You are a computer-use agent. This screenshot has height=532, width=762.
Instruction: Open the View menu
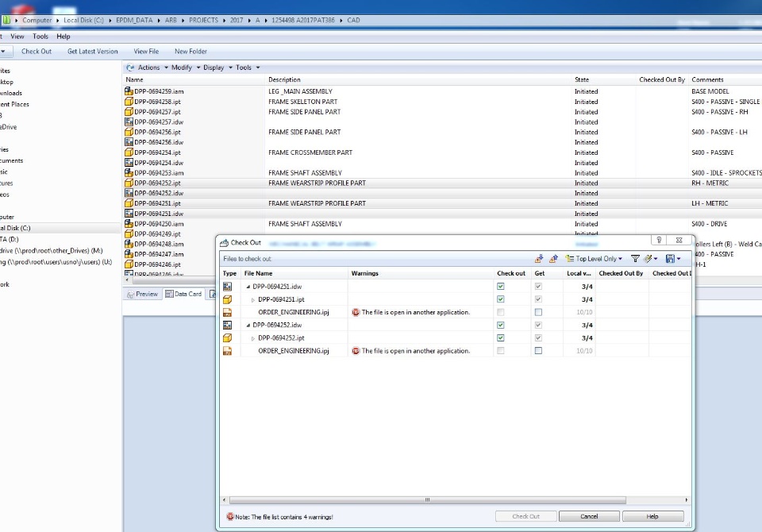pyautogui.click(x=17, y=37)
